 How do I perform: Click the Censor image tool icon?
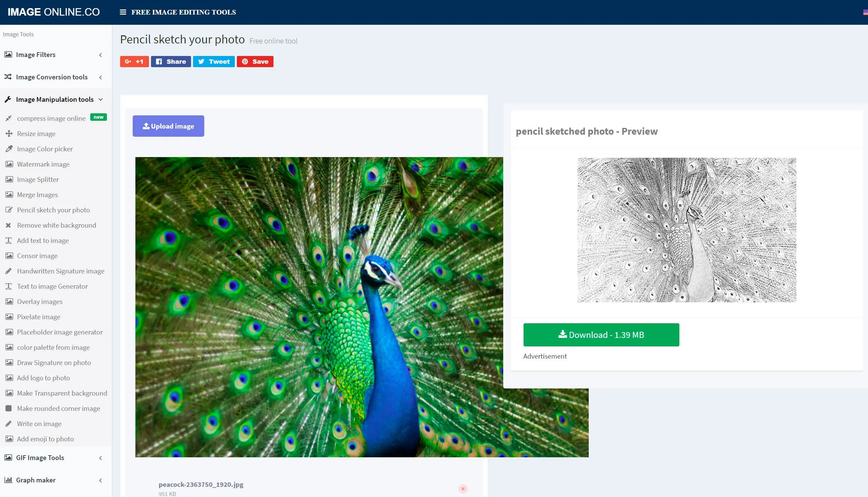coord(8,256)
